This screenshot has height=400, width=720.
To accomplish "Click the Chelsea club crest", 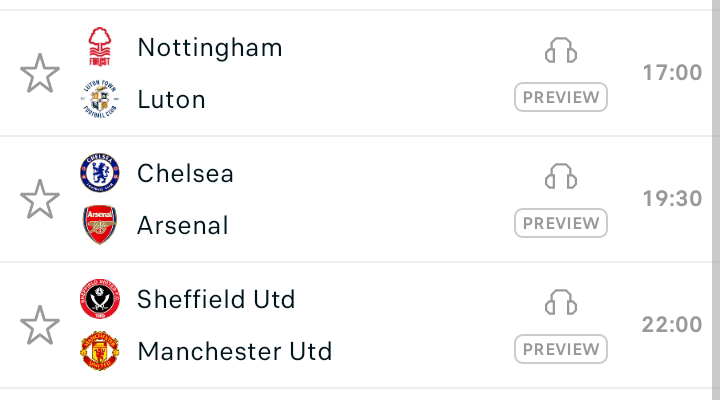I will pos(100,173).
